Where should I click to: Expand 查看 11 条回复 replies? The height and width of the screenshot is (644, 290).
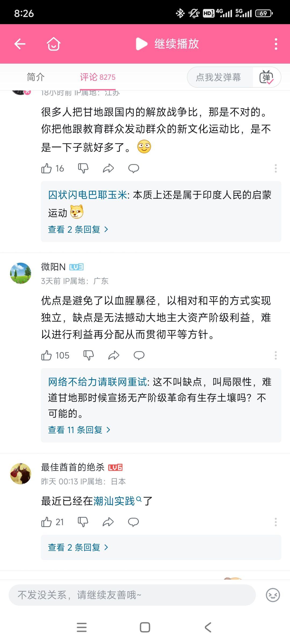[79, 430]
